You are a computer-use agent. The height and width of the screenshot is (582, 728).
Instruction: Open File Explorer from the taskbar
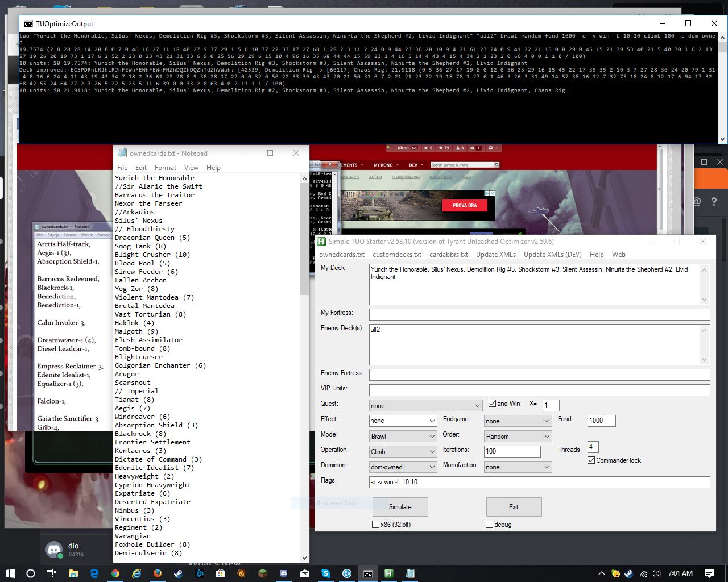[x=73, y=573]
